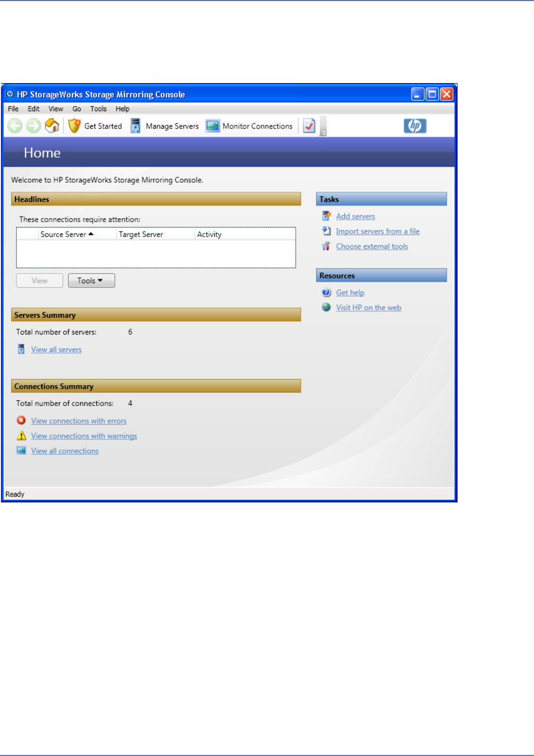Open View connections with errors link

pyautogui.click(x=79, y=420)
